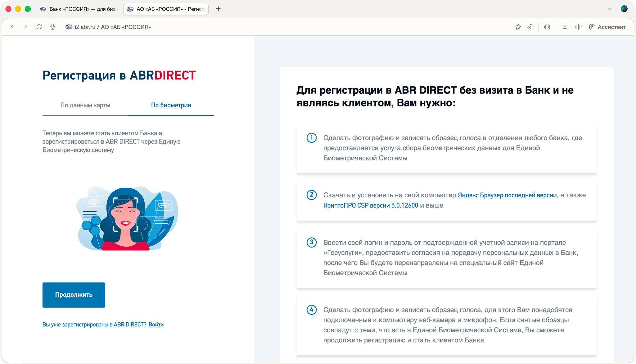This screenshot has width=636, height=364.
Task: Open reader mode lines icon
Action: pos(565,27)
